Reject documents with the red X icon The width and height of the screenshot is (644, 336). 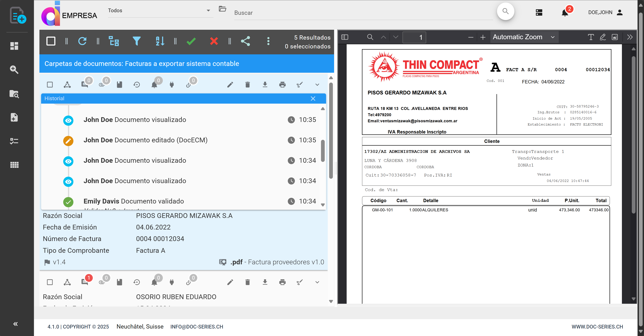(214, 41)
